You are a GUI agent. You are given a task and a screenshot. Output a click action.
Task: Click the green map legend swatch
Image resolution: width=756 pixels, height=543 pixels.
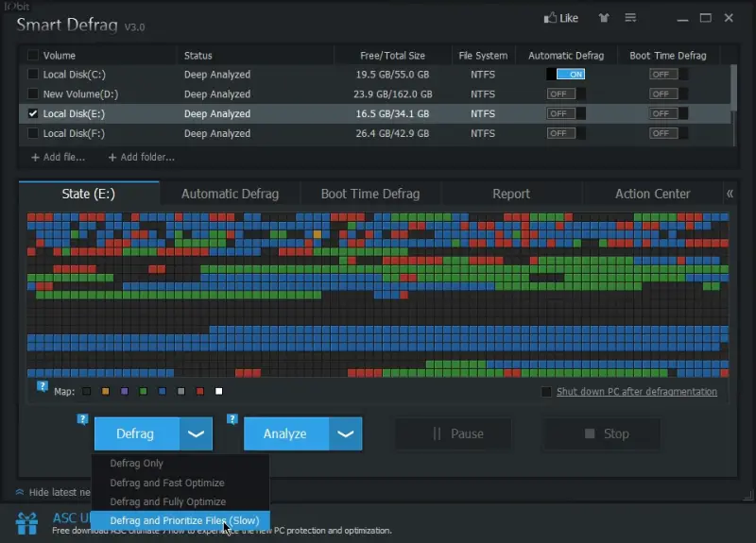tap(144, 391)
